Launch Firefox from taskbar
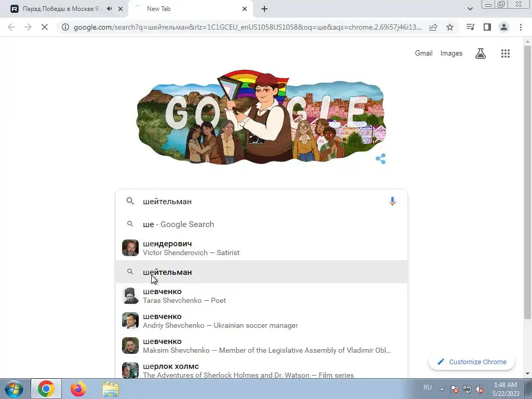 pos(78,389)
